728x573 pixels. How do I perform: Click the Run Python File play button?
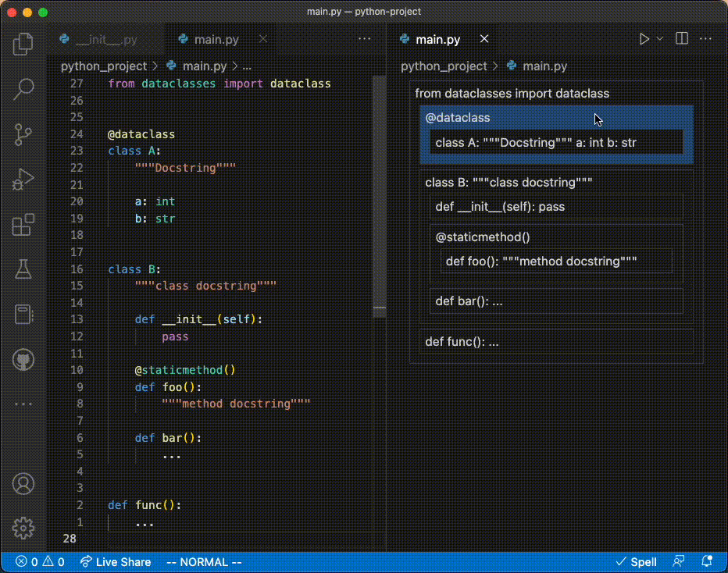[x=644, y=38]
